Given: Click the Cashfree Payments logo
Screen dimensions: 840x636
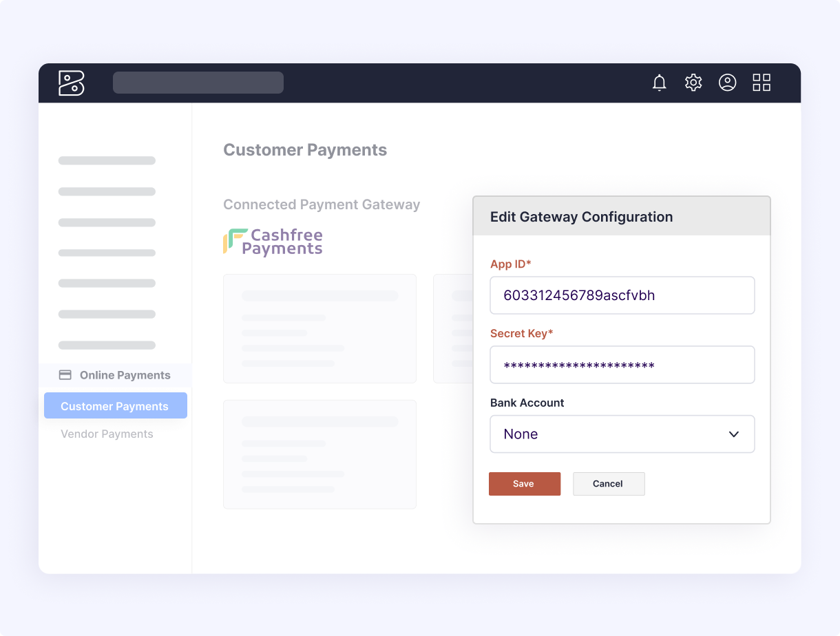Looking at the screenshot, I should coord(273,242).
